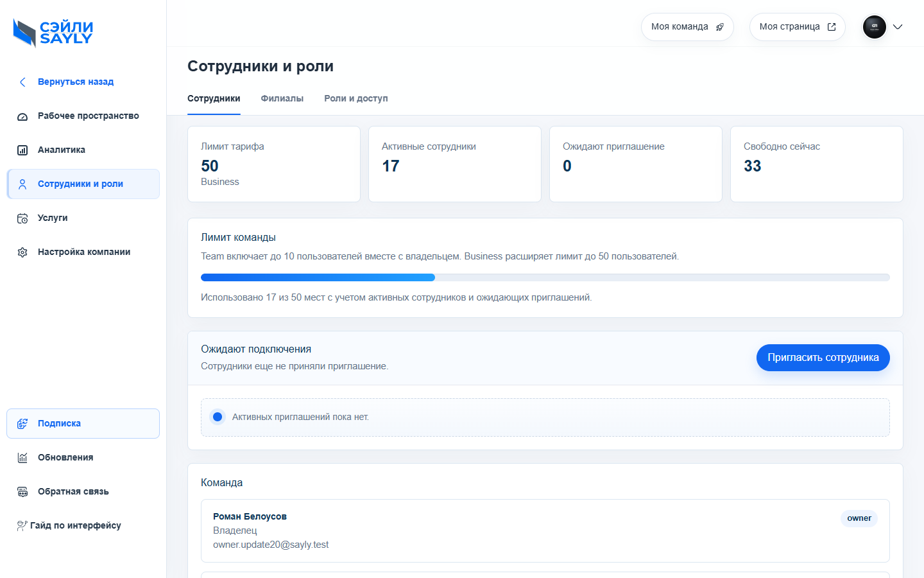Switch to the Сотрудники tab
Image resolution: width=924 pixels, height=578 pixels.
(x=214, y=99)
